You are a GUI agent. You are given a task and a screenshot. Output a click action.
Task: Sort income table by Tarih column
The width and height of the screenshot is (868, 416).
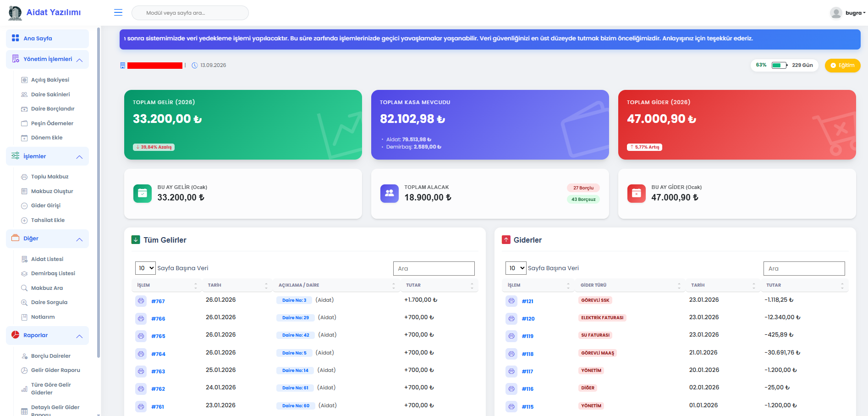point(266,285)
